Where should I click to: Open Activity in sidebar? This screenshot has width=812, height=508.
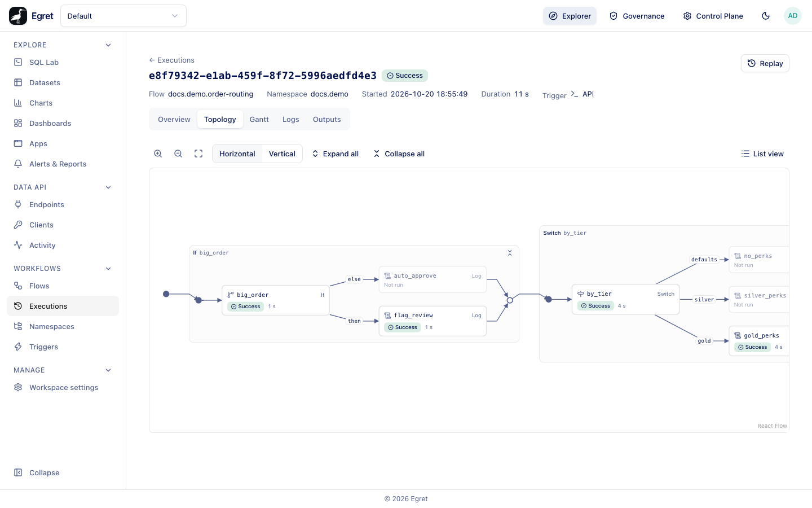[x=63, y=245]
